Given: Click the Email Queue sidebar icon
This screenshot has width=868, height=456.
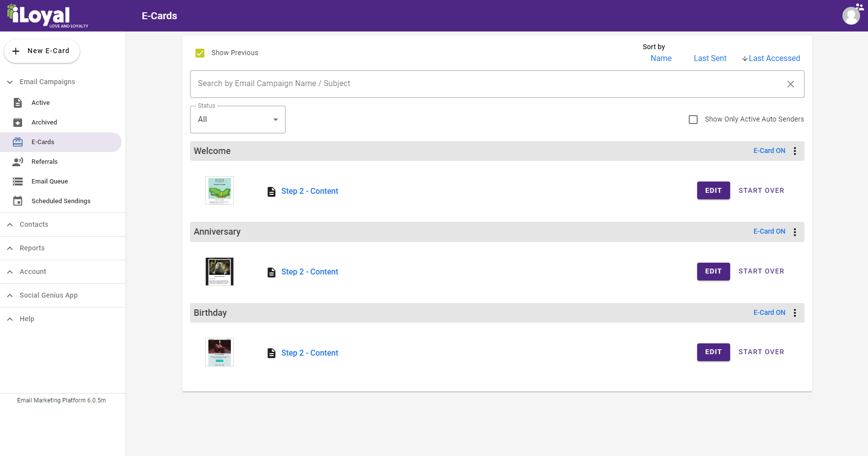Looking at the screenshot, I should [18, 182].
